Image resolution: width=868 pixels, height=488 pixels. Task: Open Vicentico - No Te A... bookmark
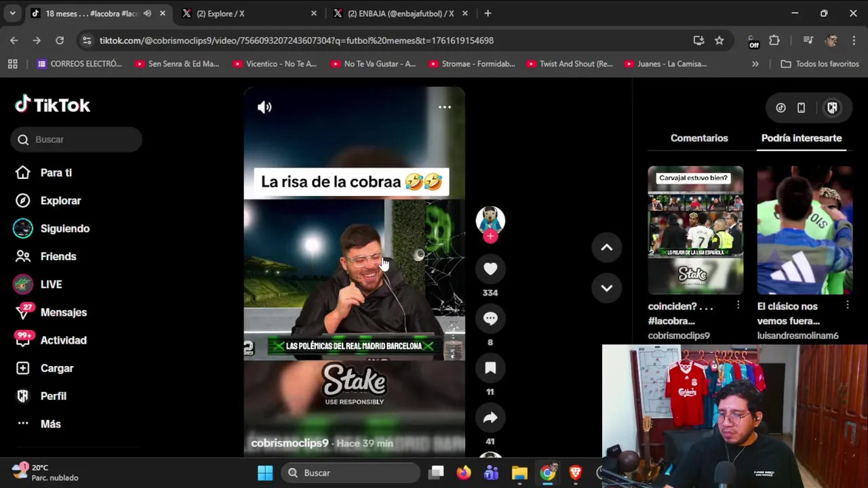point(274,64)
